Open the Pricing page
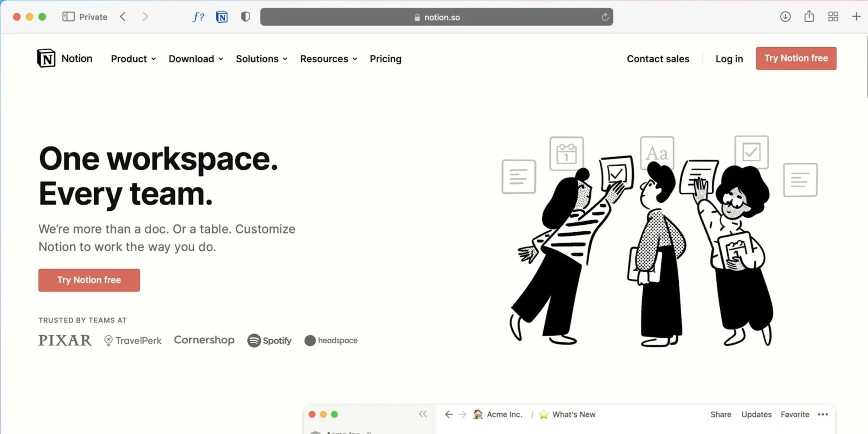Image resolution: width=868 pixels, height=434 pixels. click(x=385, y=59)
